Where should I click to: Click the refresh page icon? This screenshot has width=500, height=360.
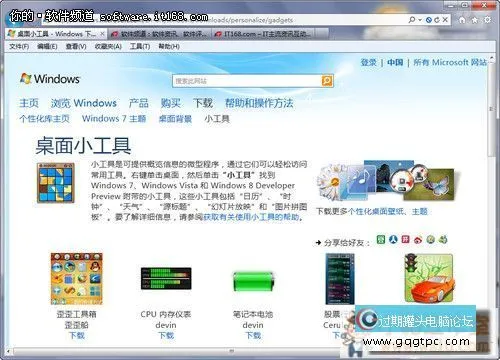pos(437,20)
